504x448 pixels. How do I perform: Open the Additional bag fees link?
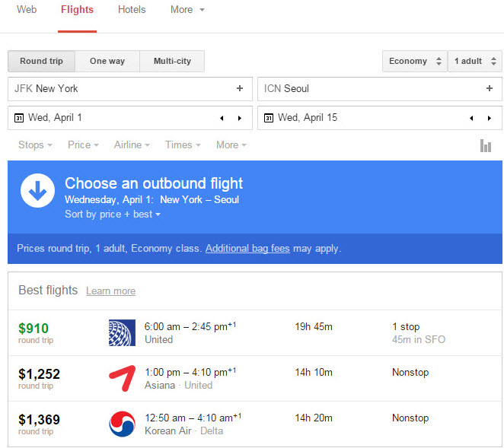(247, 248)
